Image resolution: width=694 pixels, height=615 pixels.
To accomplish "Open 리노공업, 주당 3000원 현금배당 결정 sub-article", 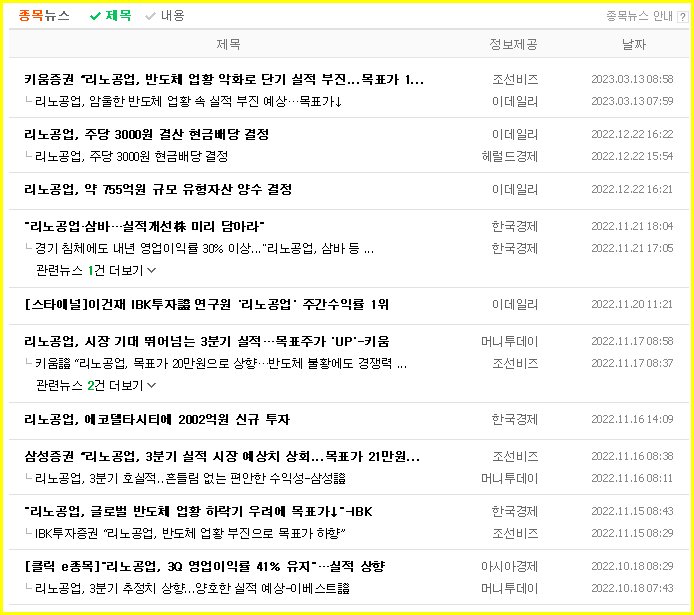I will pyautogui.click(x=131, y=157).
